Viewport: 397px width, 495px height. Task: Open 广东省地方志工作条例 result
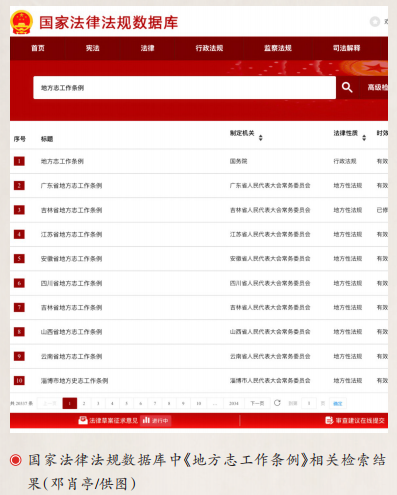pyautogui.click(x=71, y=186)
